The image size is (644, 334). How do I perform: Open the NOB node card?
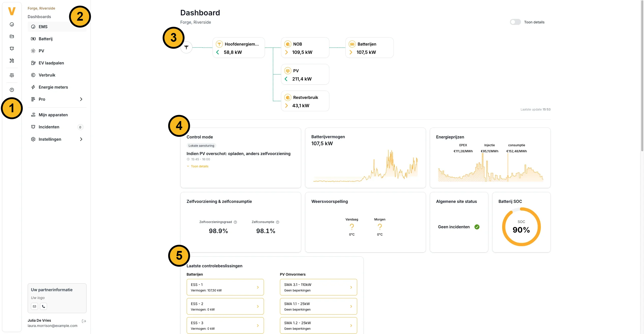point(305,48)
